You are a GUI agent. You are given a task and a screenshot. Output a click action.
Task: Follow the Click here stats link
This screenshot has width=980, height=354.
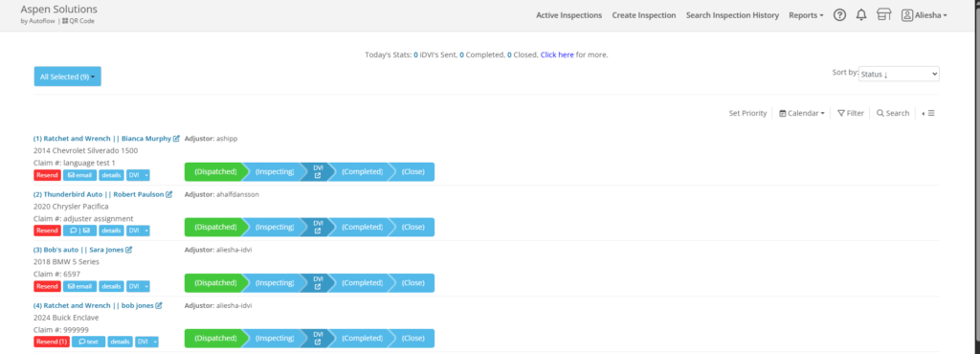[557, 55]
